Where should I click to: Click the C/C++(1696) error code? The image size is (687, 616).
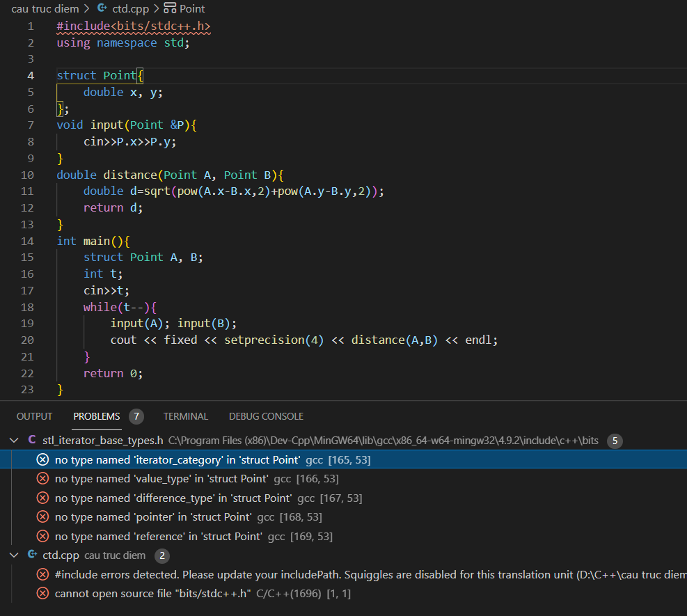289,593
